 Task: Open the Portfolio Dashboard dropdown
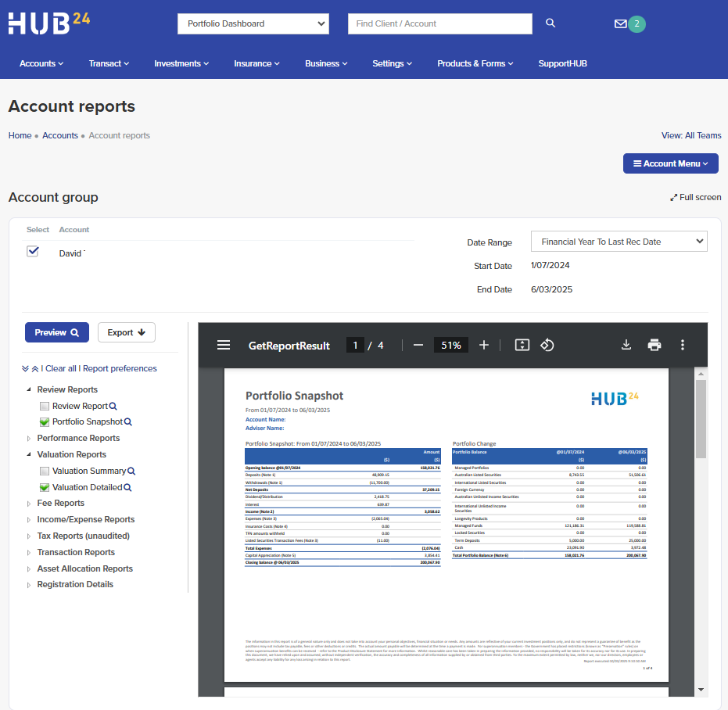coord(253,23)
